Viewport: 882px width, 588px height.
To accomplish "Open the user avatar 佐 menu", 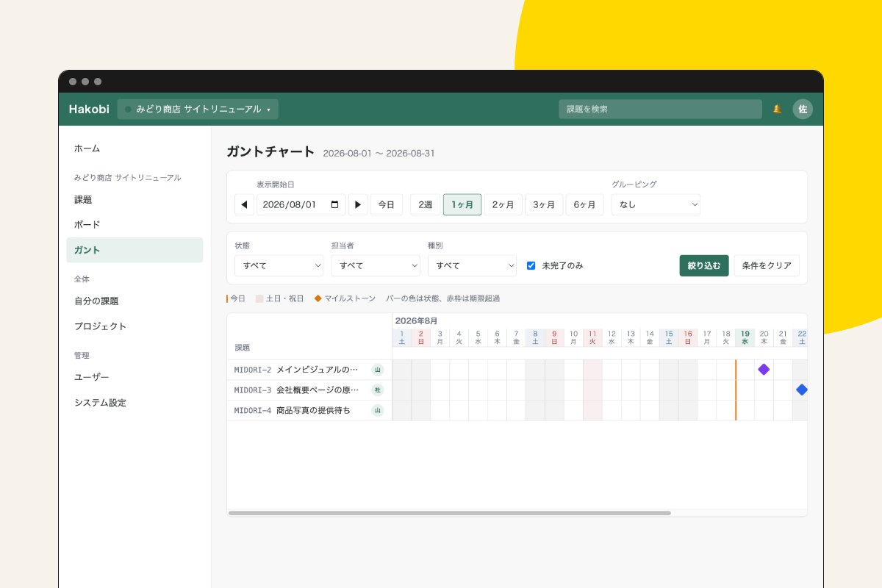I will 803,110.
